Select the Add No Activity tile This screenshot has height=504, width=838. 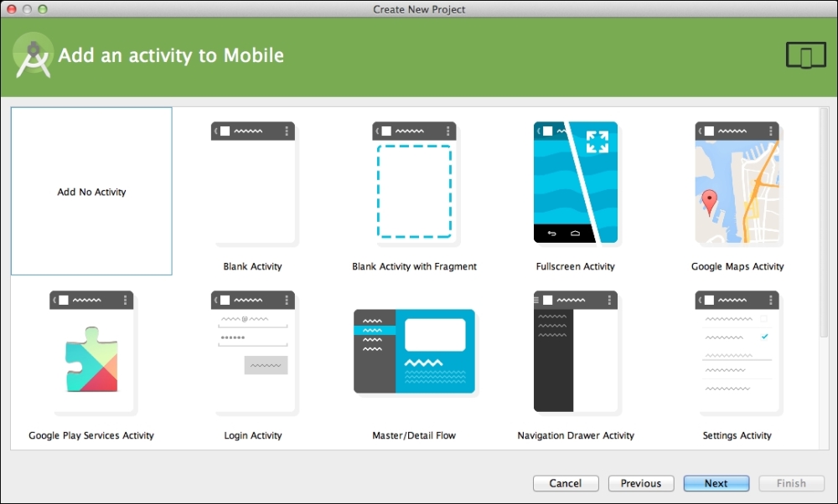[x=91, y=191]
